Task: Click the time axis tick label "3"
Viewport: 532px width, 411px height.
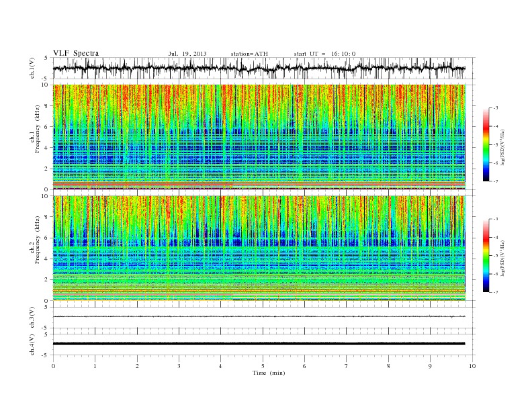Action: pos(179,366)
